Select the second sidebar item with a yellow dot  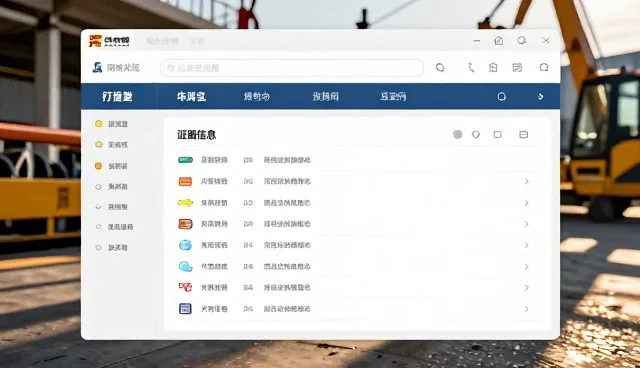coord(111,144)
